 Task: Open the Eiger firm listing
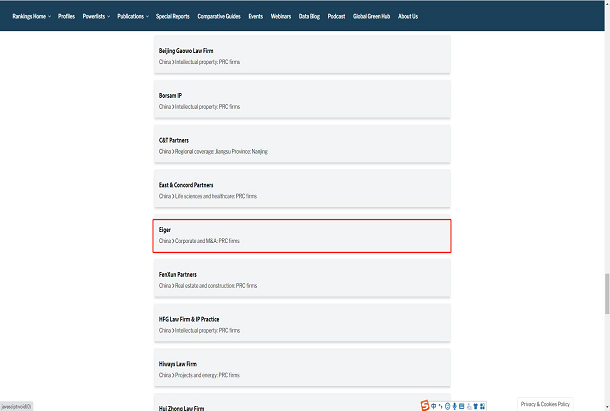[x=302, y=236]
